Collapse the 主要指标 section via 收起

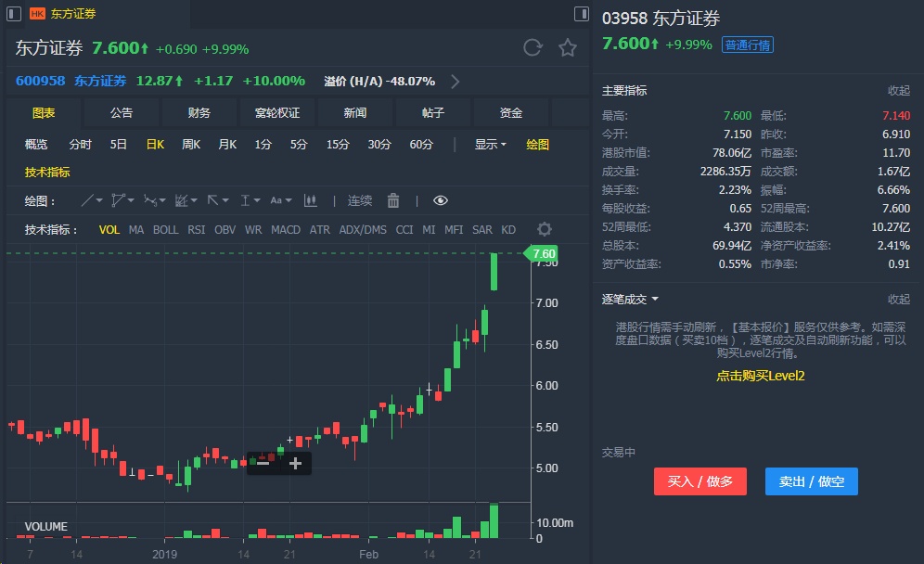click(899, 91)
